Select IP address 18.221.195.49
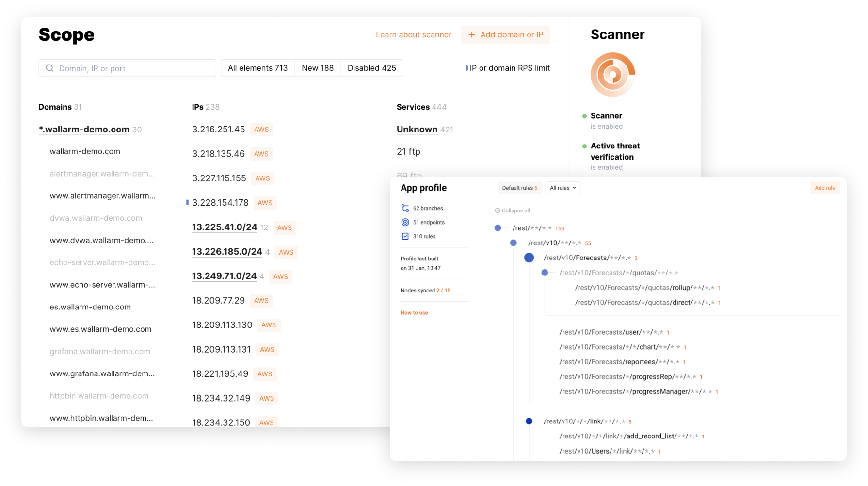 [220, 374]
